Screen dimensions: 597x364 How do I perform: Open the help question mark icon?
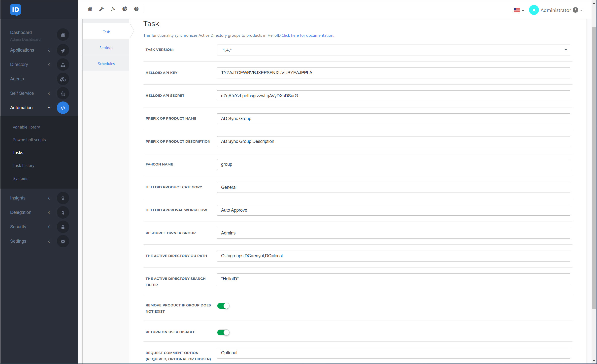click(x=136, y=9)
